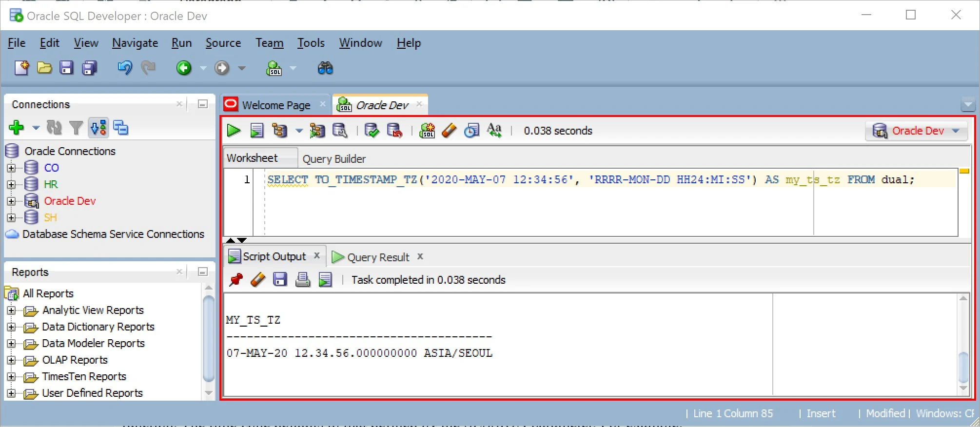Select the Script Output tab

[x=274, y=256]
